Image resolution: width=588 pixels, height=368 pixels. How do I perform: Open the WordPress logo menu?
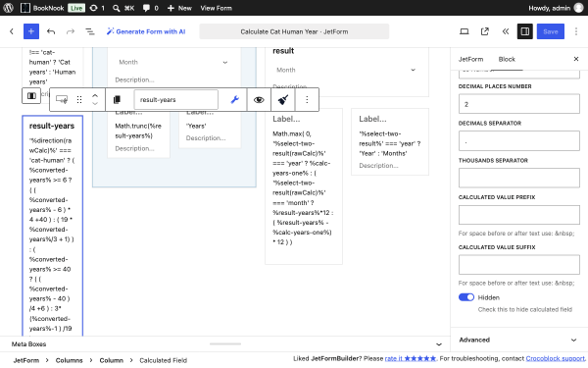coord(8,8)
